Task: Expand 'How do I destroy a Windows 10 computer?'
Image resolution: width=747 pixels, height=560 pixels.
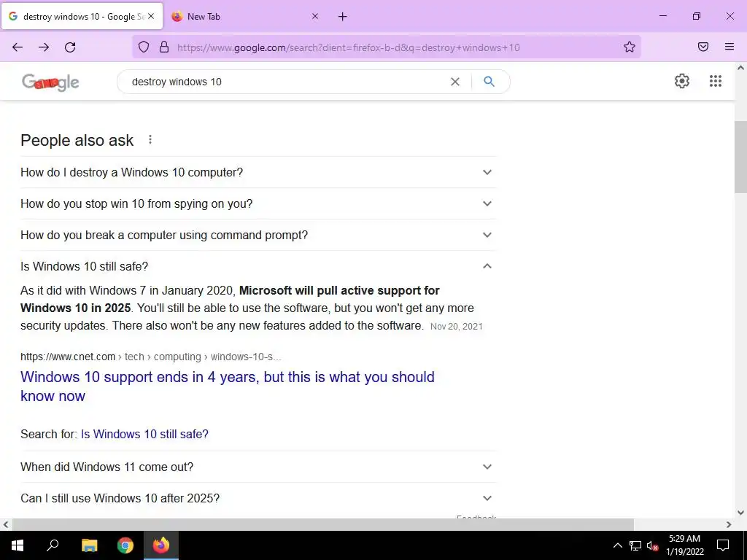Action: click(x=258, y=172)
